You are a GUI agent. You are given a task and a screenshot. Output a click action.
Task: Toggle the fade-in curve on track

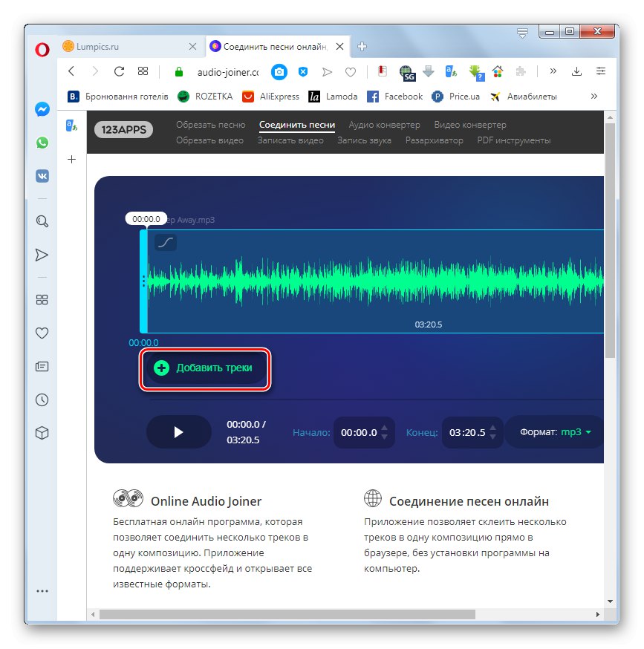click(165, 243)
